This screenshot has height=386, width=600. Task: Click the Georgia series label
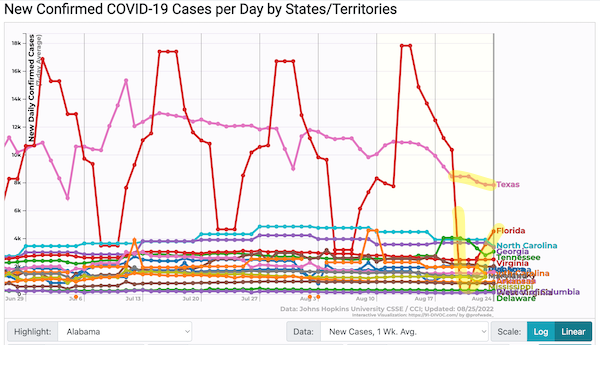(512, 251)
